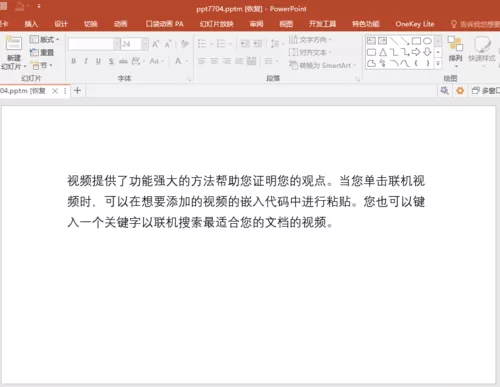Open the Font dialog launcher
This screenshot has height=387, width=500.
pos(189,79)
